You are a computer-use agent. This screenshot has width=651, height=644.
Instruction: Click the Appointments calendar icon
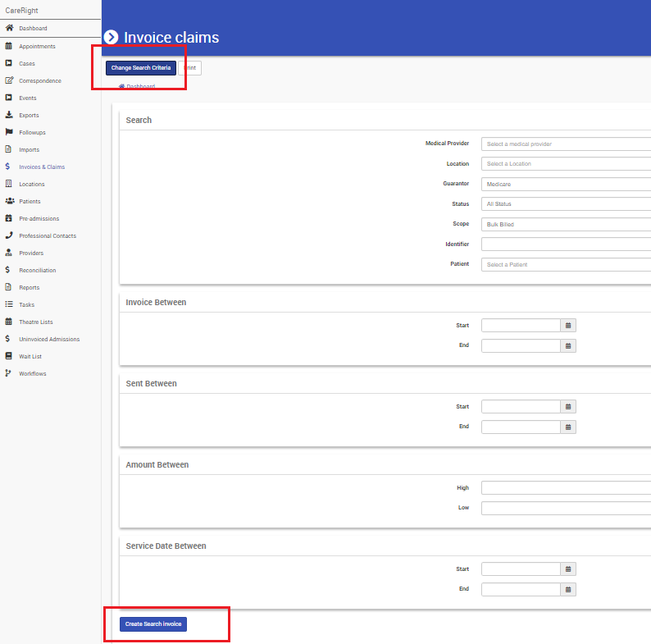[8, 46]
